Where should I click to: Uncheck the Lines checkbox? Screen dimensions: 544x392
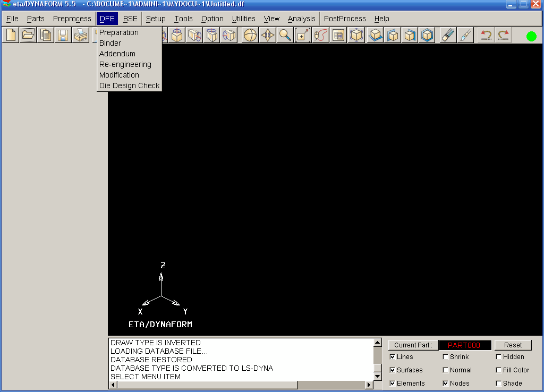coord(393,357)
